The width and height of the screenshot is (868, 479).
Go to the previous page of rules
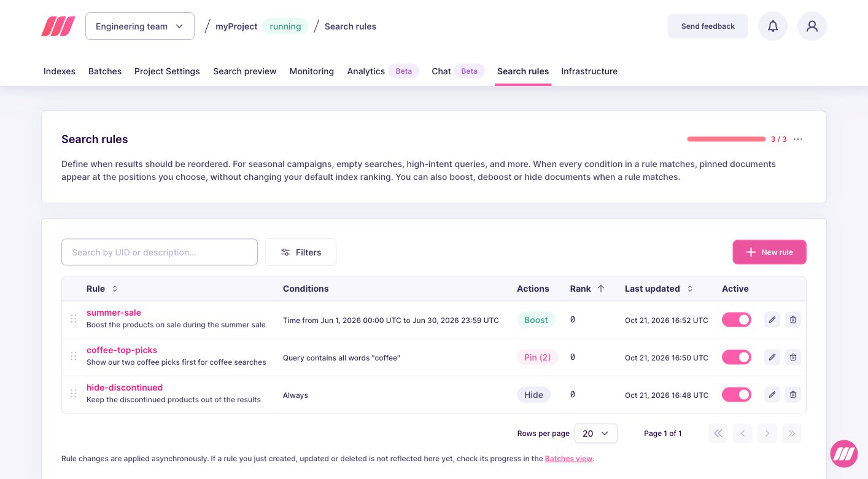(x=743, y=434)
